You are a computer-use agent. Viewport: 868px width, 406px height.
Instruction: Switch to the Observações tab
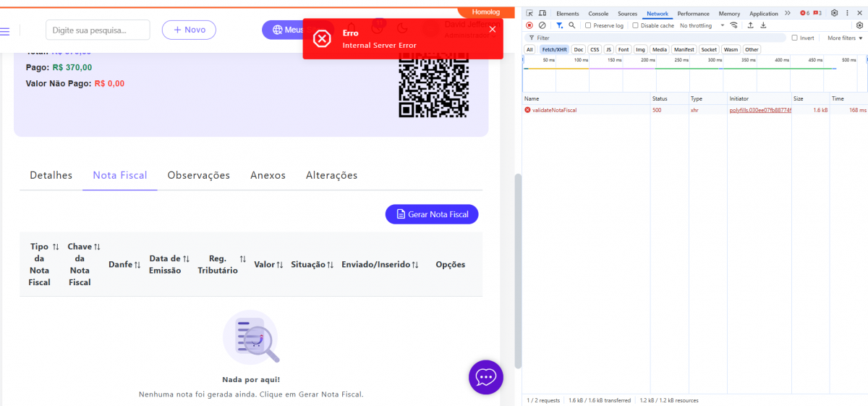[x=198, y=175]
